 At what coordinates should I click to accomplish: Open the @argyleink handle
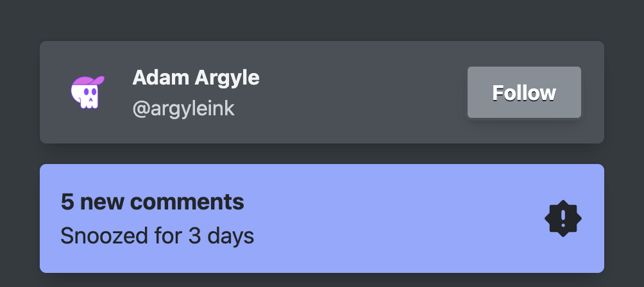point(183,108)
